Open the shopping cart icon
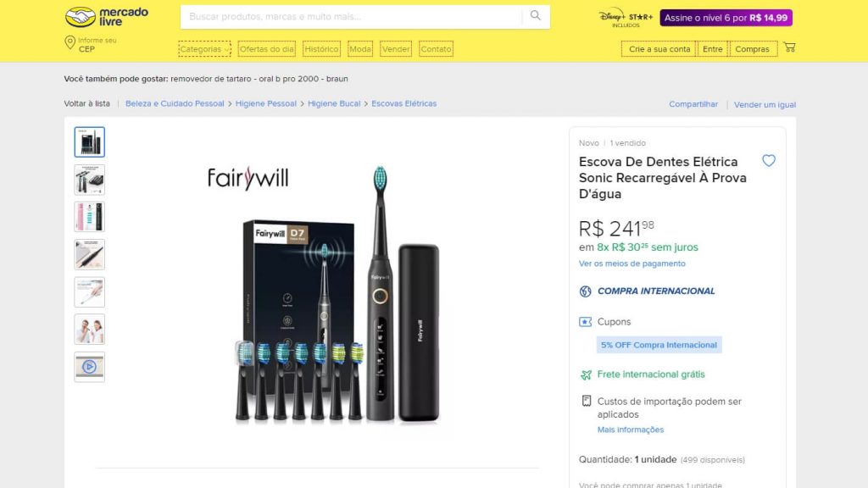 (x=789, y=47)
